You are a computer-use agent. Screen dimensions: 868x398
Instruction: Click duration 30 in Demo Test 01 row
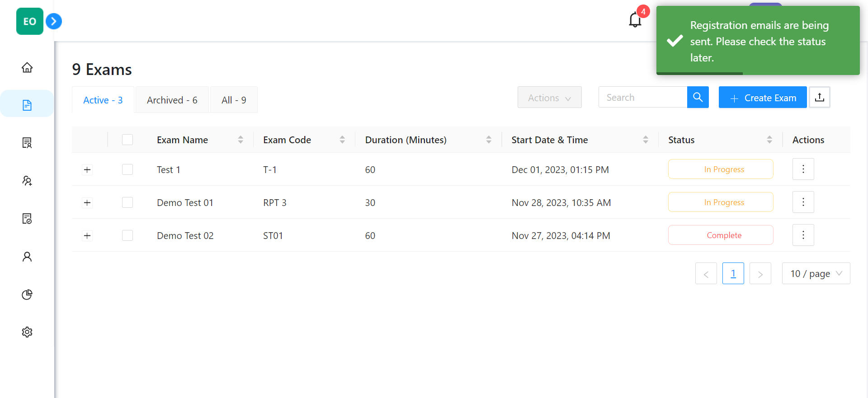[370, 203]
